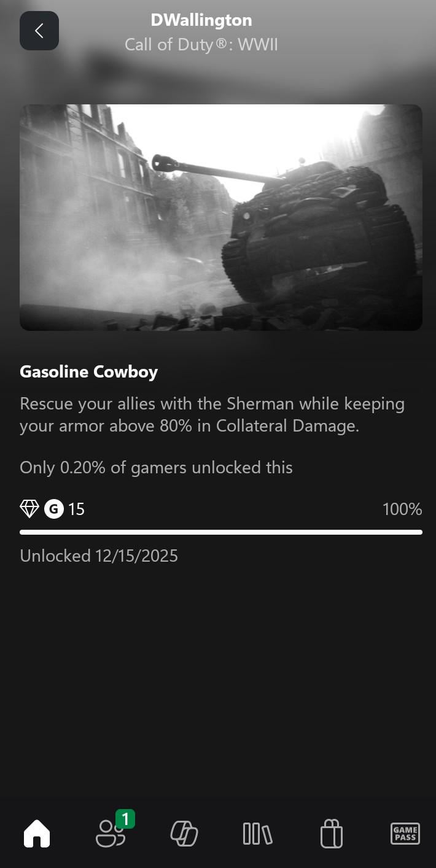Open the Store shopping bag tab
The image size is (436, 868).
click(332, 834)
